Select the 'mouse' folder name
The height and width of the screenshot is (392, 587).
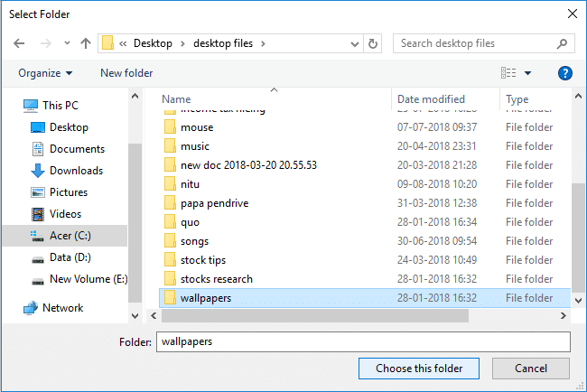point(197,127)
